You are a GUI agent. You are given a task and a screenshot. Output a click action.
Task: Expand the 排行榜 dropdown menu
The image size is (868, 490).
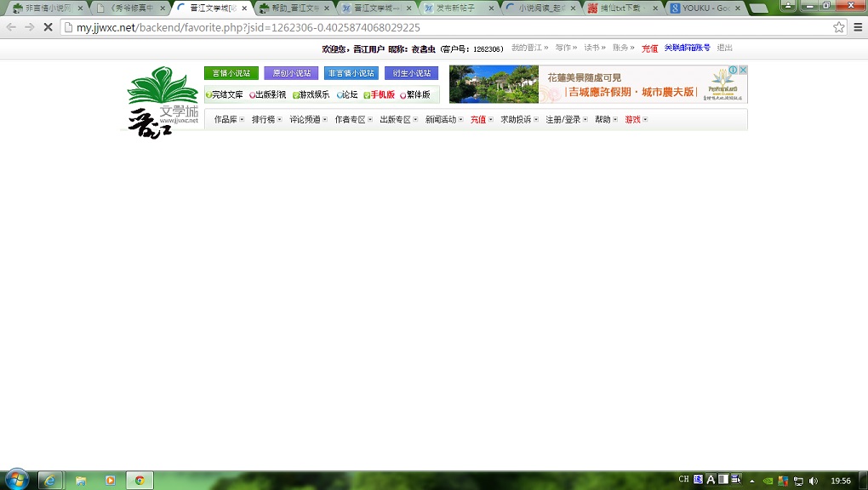[x=266, y=120]
